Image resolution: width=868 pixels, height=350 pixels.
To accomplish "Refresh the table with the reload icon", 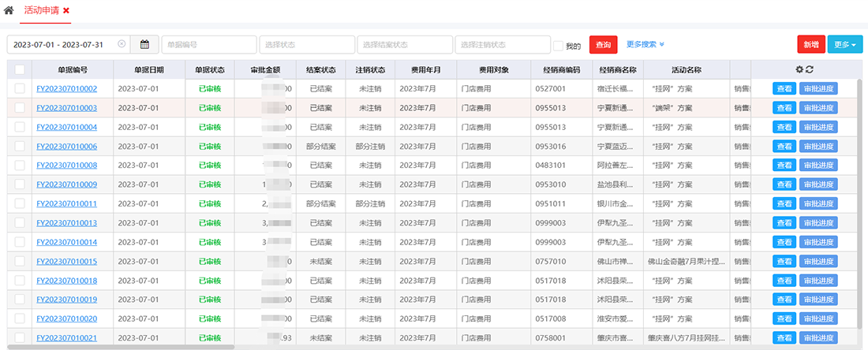I will [x=810, y=69].
